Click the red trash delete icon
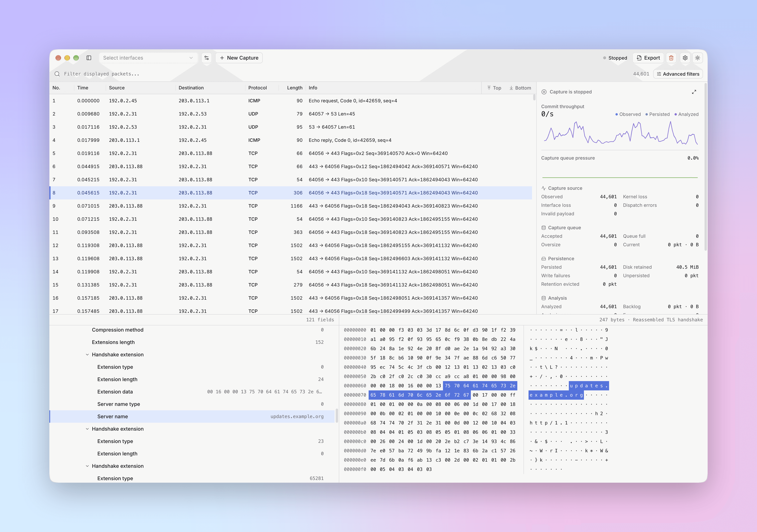This screenshot has width=757, height=532. 671,58
